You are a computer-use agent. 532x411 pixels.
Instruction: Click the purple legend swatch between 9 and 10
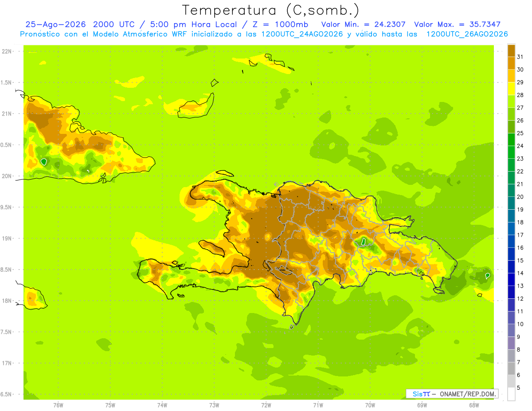click(x=511, y=330)
